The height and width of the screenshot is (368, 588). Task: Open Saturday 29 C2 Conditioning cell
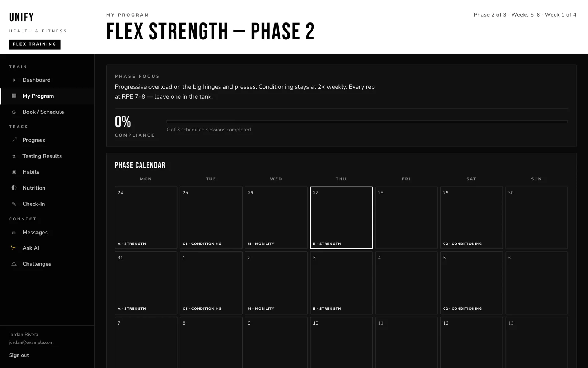click(471, 218)
